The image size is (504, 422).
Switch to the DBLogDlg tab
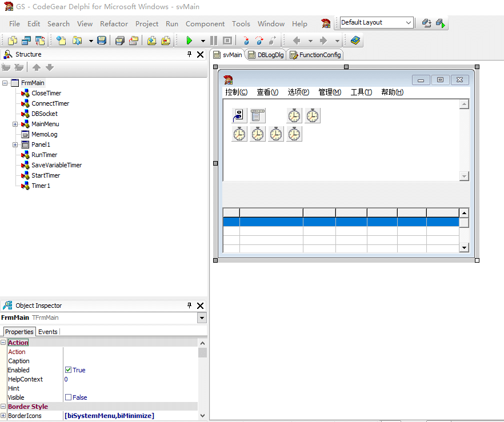click(x=266, y=55)
